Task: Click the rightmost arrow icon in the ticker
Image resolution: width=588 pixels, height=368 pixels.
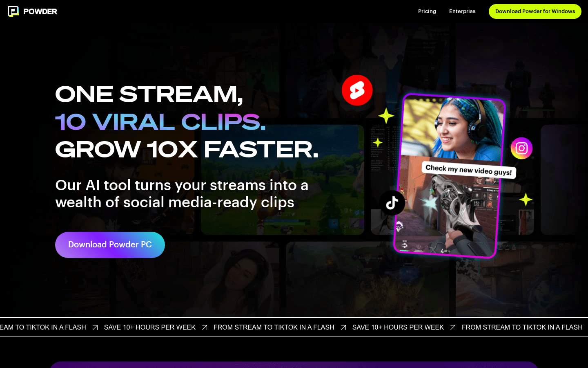Action: tap(453, 328)
